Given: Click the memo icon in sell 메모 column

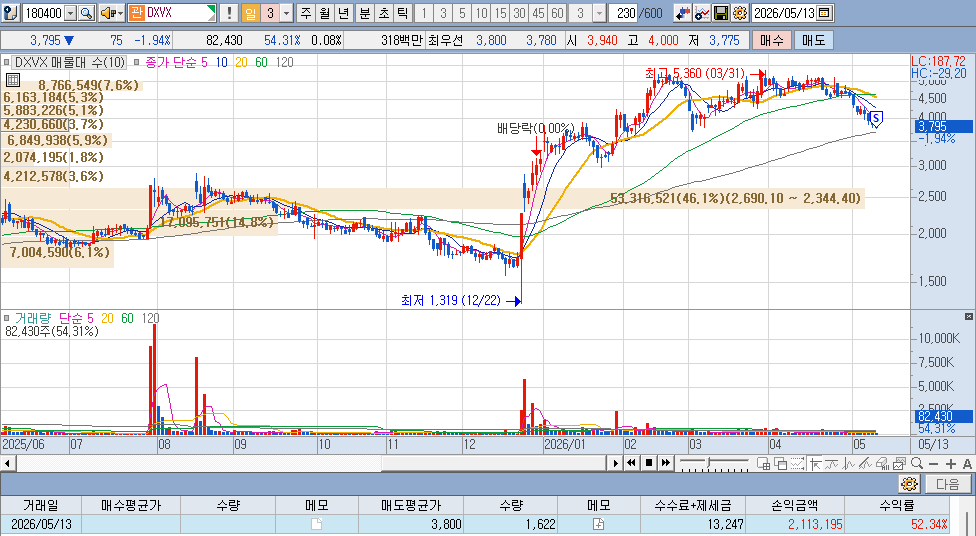Looking at the screenshot, I should (x=598, y=524).
